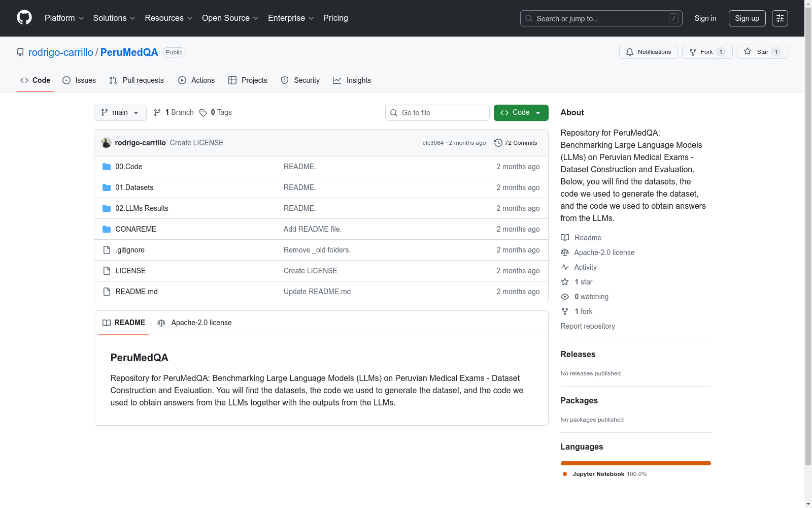812x508 pixels.
Task: Click the Releases heading link
Action: 578,355
